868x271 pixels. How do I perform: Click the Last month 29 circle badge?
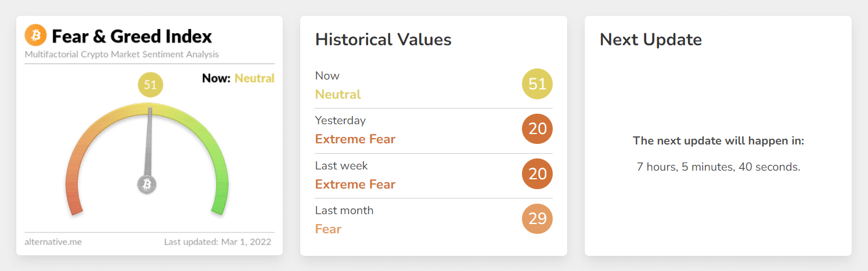(538, 219)
